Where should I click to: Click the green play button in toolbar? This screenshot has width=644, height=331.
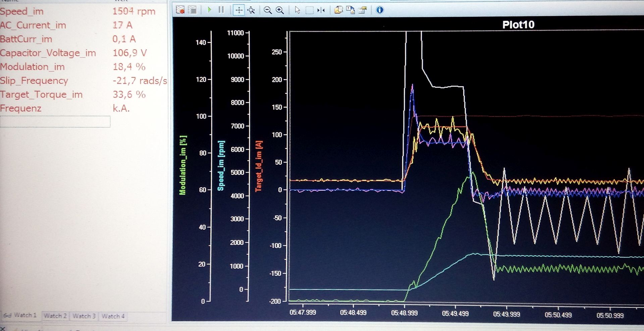point(209,10)
